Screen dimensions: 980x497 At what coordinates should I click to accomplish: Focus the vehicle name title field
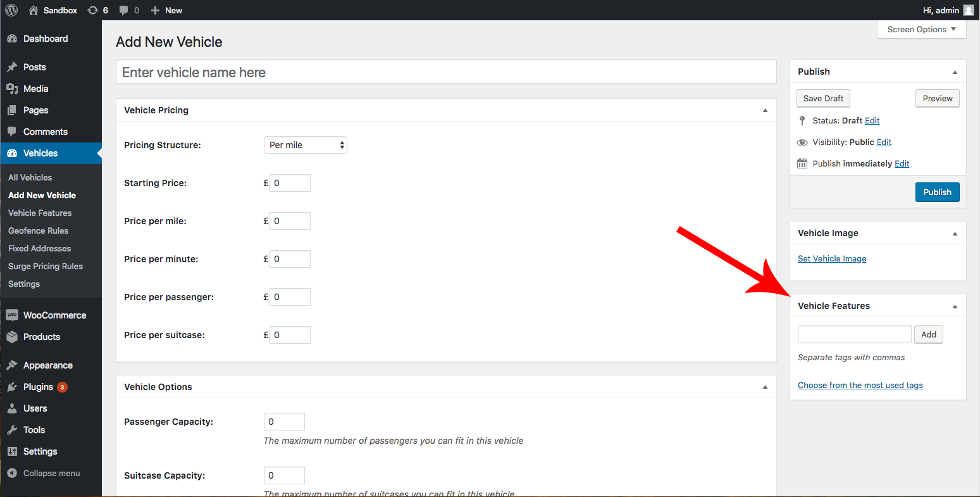tap(445, 72)
